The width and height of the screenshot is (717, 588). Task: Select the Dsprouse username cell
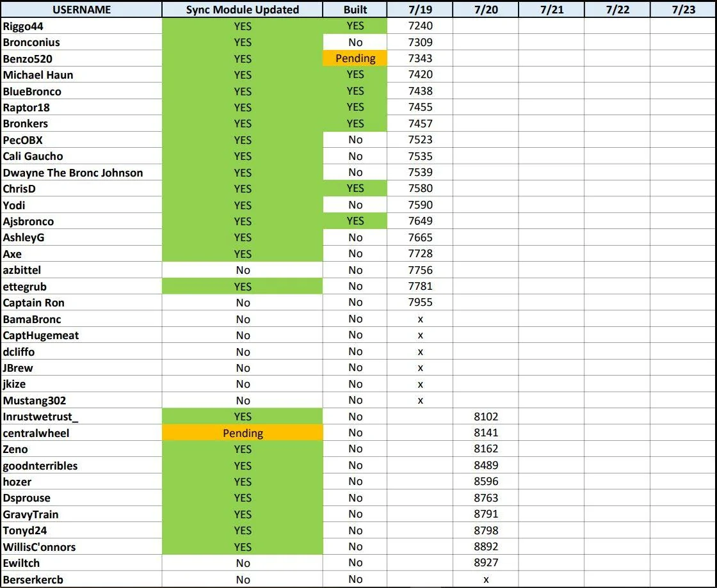(x=81, y=498)
